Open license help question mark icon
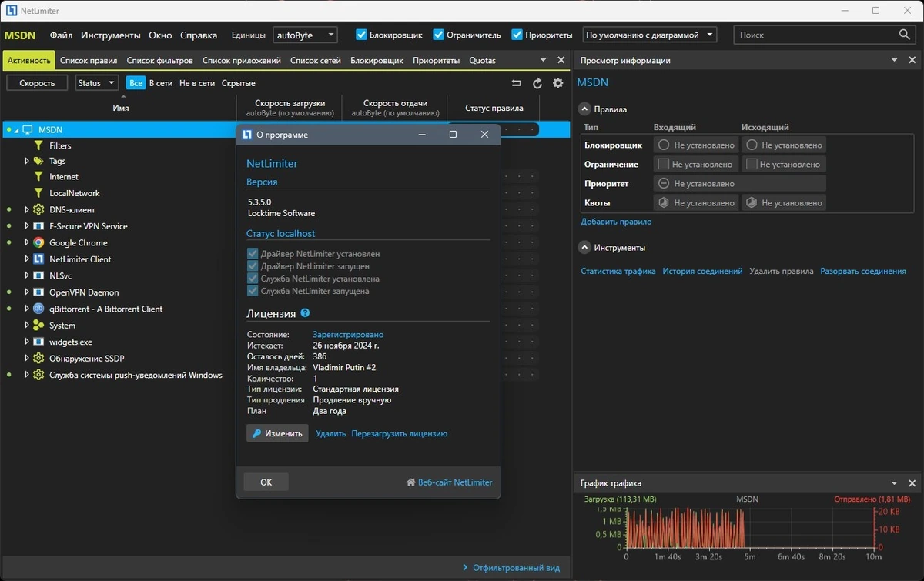Image resolution: width=924 pixels, height=581 pixels. (305, 313)
